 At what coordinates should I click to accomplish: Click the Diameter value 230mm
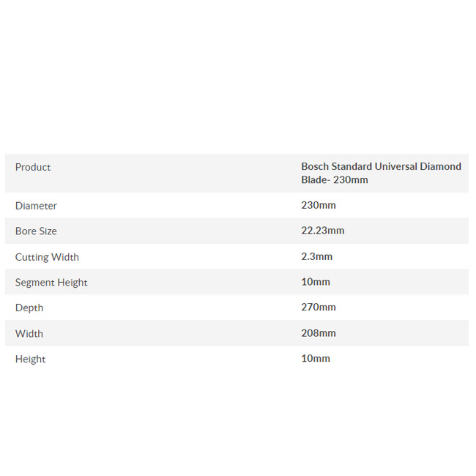(319, 205)
